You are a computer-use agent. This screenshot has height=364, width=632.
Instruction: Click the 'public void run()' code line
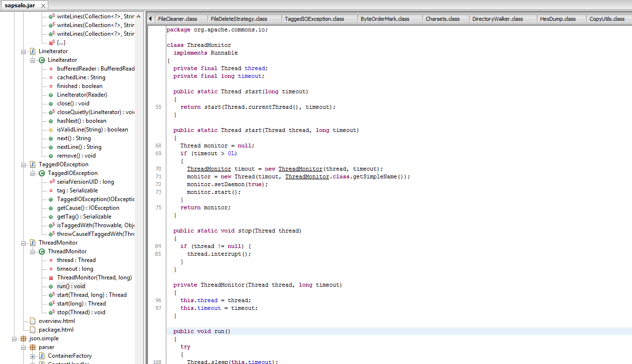[399, 331]
